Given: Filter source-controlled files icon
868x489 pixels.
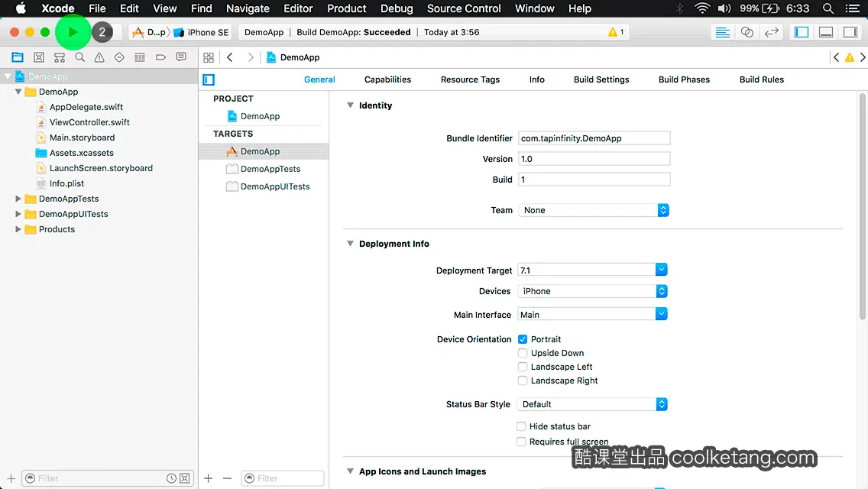Looking at the screenshot, I should pyautogui.click(x=185, y=478).
